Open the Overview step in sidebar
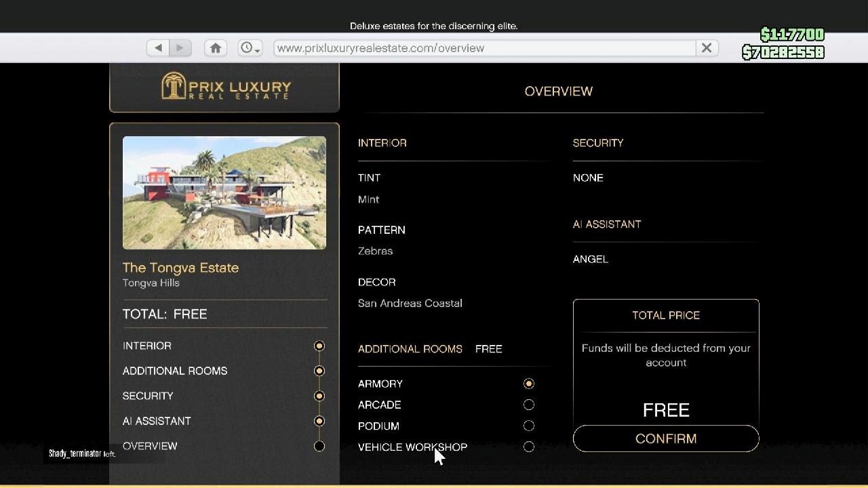Image resolution: width=868 pixels, height=488 pixels. tap(150, 446)
